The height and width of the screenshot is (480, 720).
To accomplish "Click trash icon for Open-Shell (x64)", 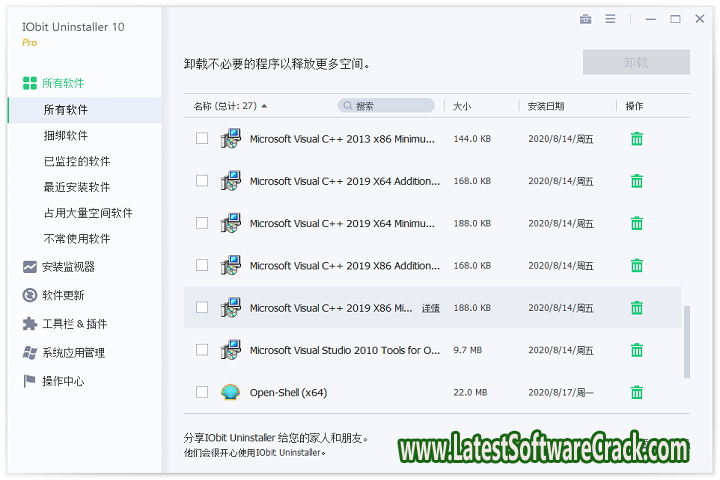I will [x=636, y=392].
